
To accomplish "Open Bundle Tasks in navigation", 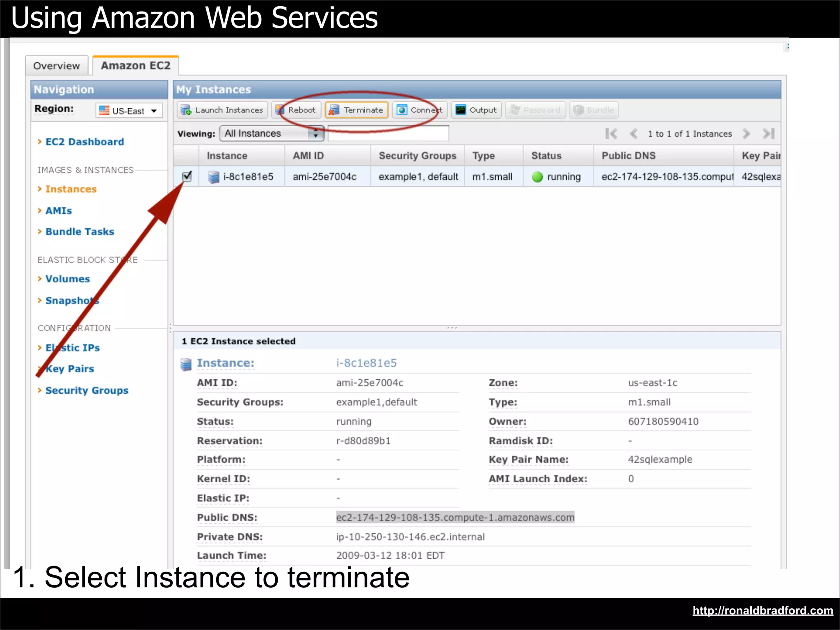I will click(80, 232).
